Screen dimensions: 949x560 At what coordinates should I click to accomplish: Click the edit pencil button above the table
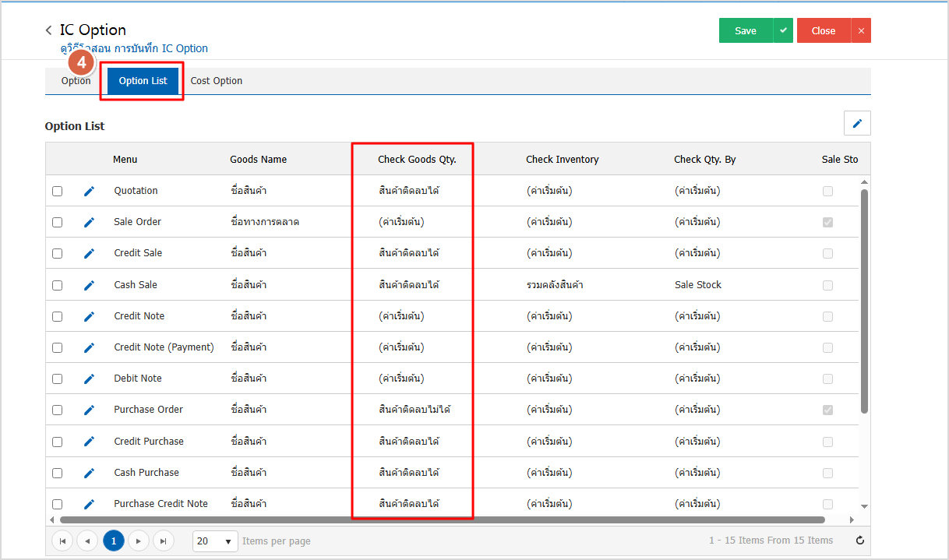tap(857, 123)
